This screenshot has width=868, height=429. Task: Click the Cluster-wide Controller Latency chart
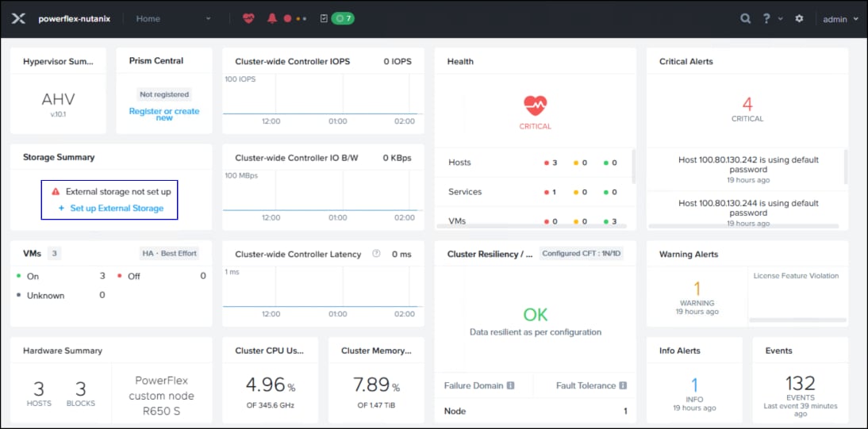(x=323, y=293)
